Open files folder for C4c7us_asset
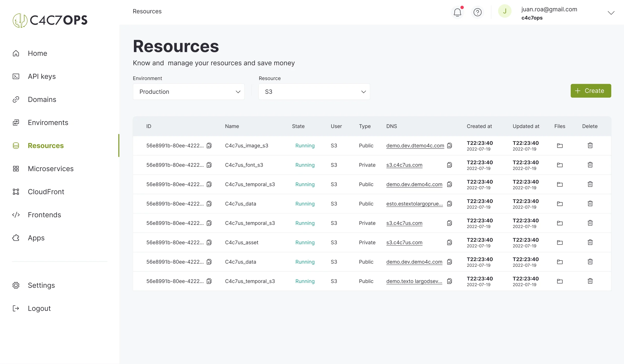624x364 pixels. [x=560, y=242]
